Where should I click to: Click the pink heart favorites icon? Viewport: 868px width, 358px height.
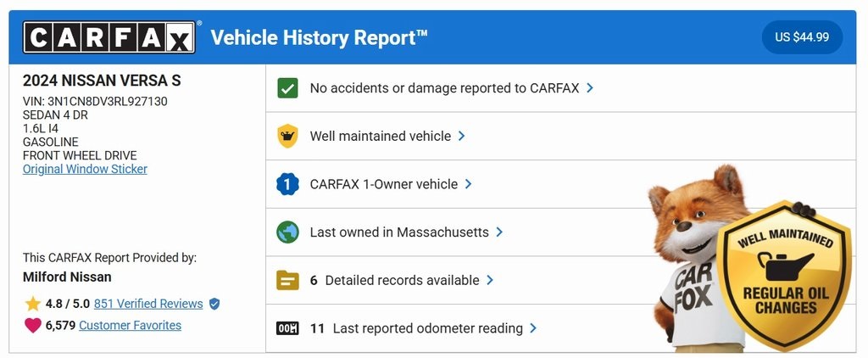pyautogui.click(x=33, y=325)
